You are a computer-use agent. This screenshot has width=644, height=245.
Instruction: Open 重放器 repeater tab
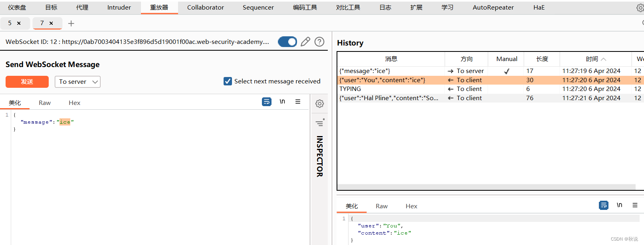click(x=159, y=8)
